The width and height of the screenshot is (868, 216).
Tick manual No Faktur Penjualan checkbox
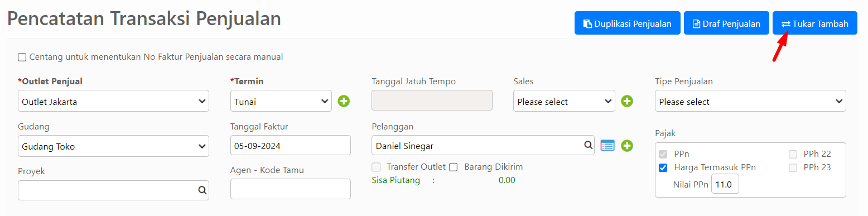coord(22,57)
